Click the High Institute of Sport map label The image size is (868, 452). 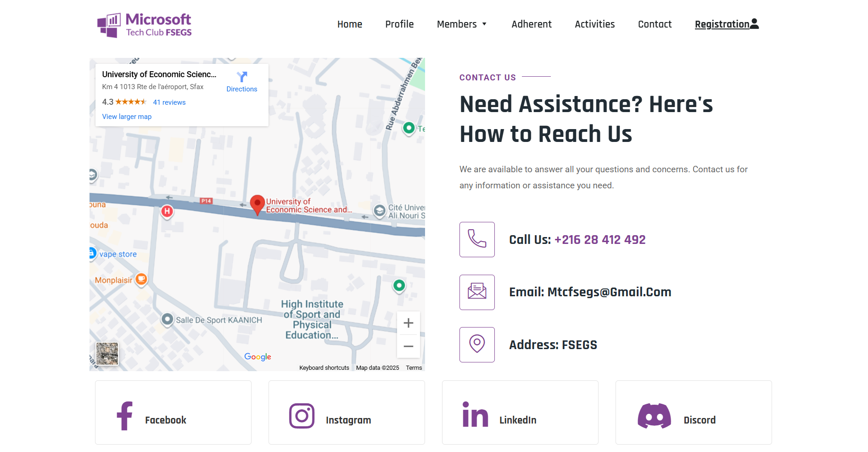click(312, 320)
